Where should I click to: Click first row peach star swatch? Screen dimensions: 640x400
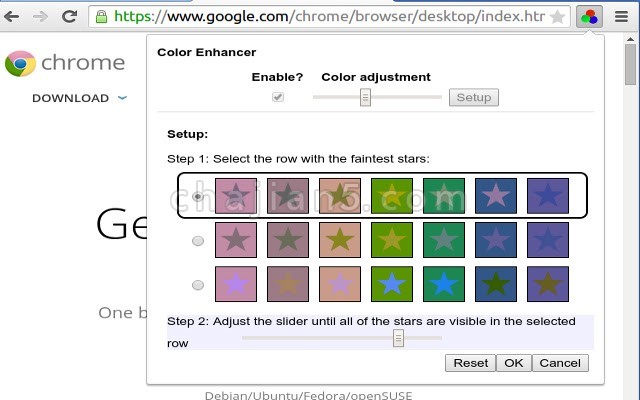click(340, 196)
